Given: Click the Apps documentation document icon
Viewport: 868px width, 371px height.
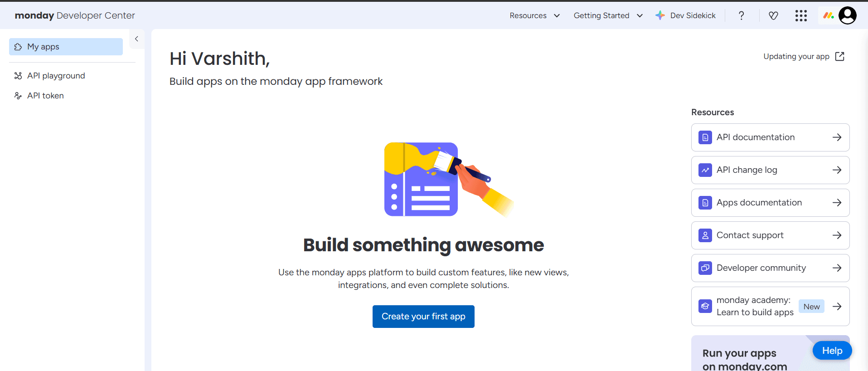Looking at the screenshot, I should [705, 203].
